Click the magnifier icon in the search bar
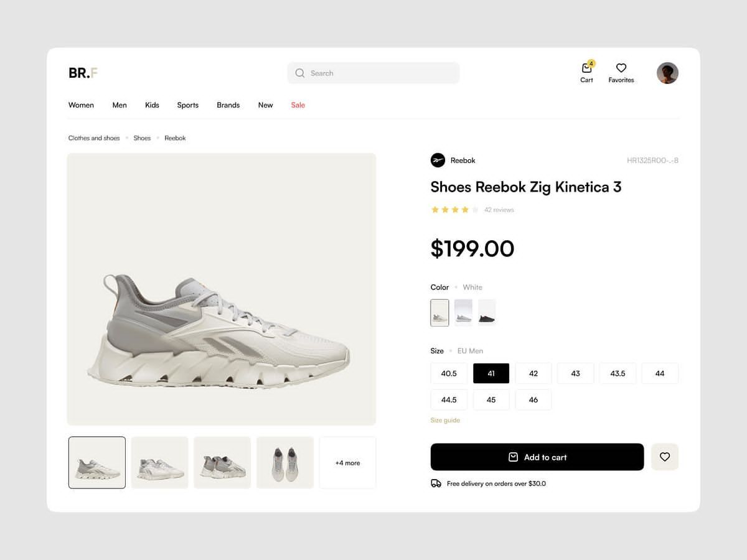This screenshot has height=560, width=747. 299,73
